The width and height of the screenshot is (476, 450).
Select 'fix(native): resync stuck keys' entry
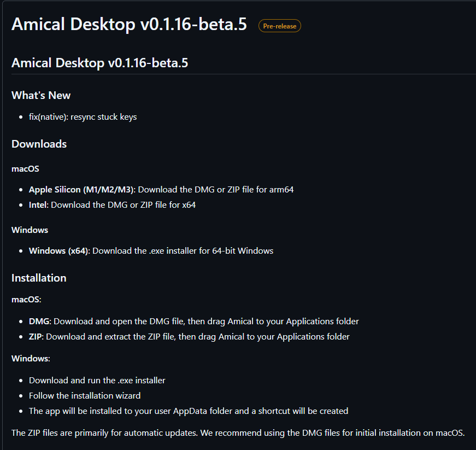pyautogui.click(x=83, y=117)
